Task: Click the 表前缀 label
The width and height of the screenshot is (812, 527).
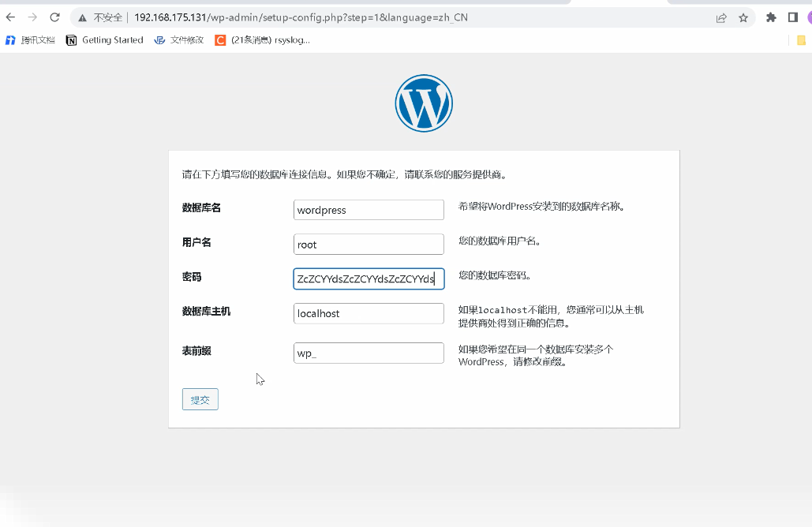Action: click(196, 351)
